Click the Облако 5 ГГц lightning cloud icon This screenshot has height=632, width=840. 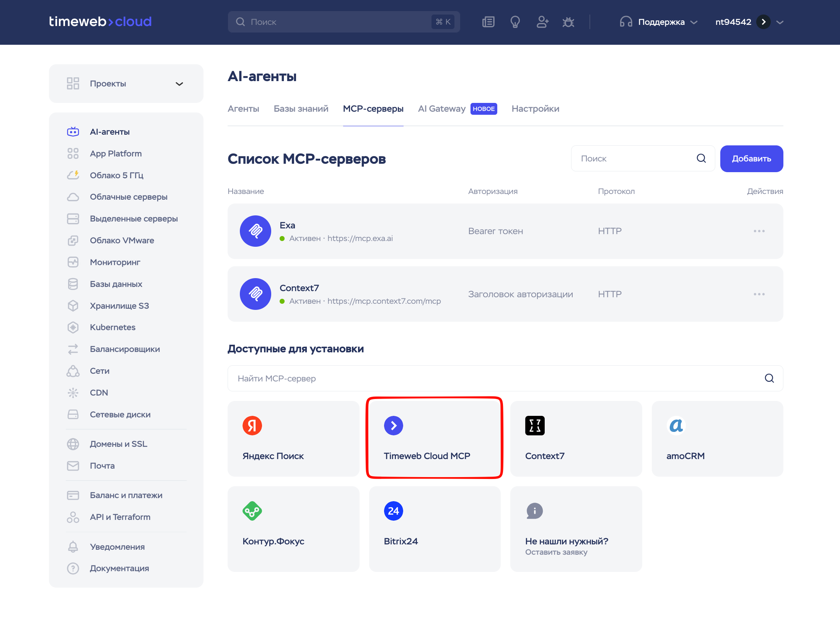[73, 175]
